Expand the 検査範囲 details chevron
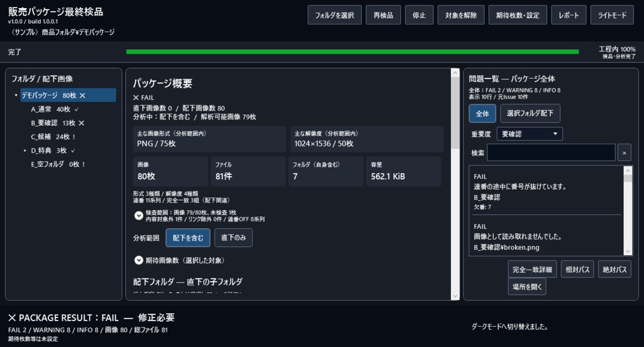This screenshot has width=644, height=347. (x=139, y=216)
